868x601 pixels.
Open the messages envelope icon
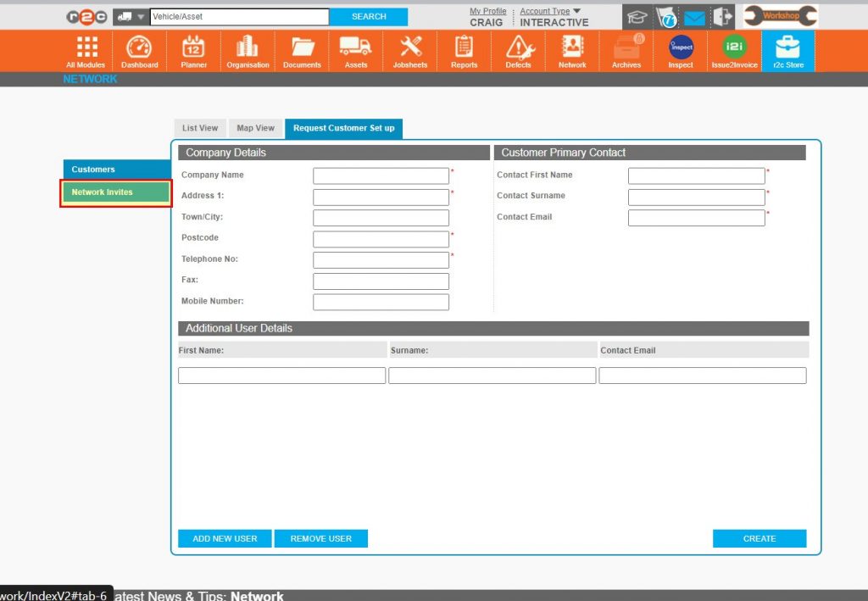694,16
